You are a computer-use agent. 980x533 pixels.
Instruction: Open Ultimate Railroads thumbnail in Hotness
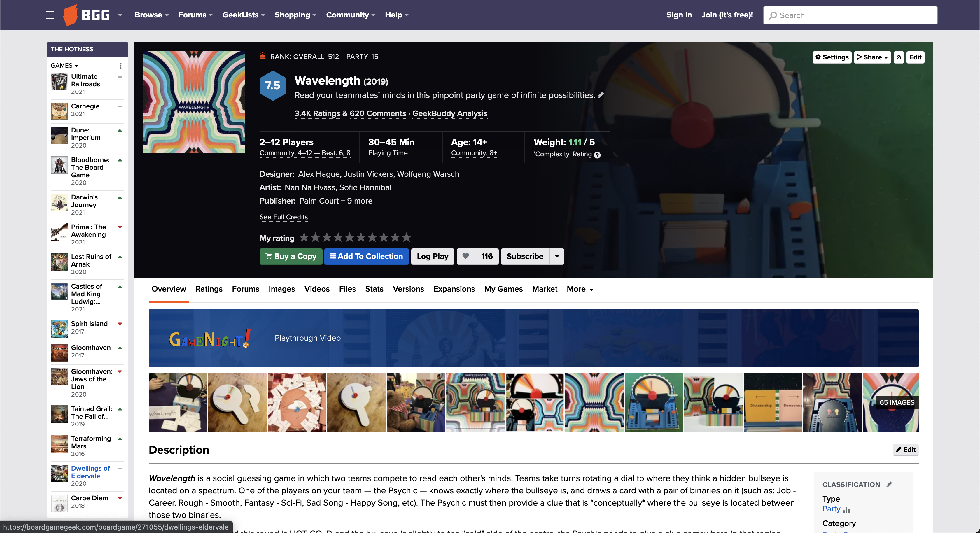coord(59,82)
